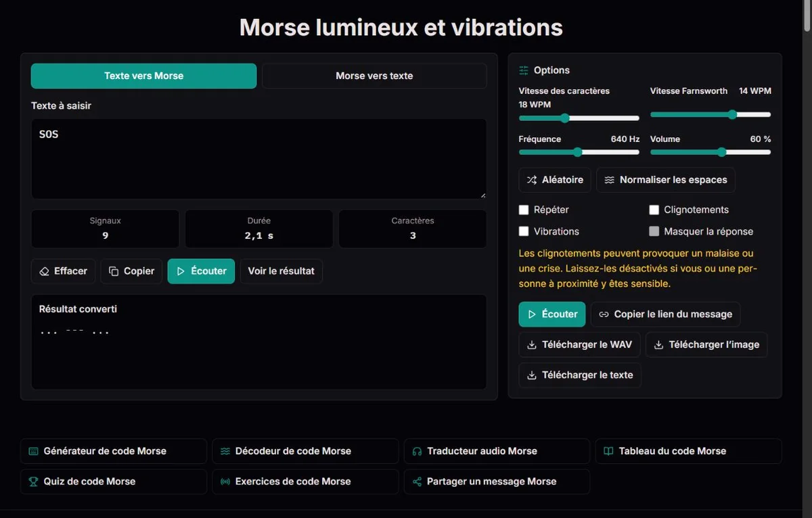Click the Aléatoire button
This screenshot has width=812, height=518.
coord(555,180)
